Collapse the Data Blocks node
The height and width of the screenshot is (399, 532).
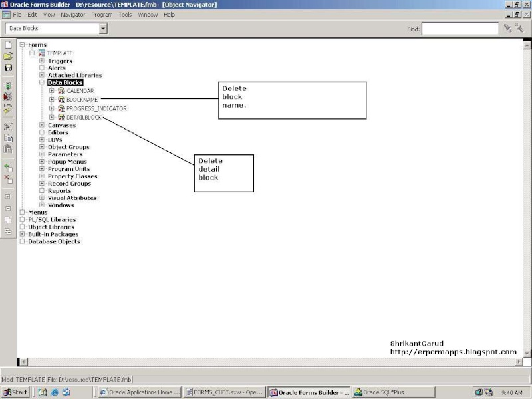(x=42, y=82)
